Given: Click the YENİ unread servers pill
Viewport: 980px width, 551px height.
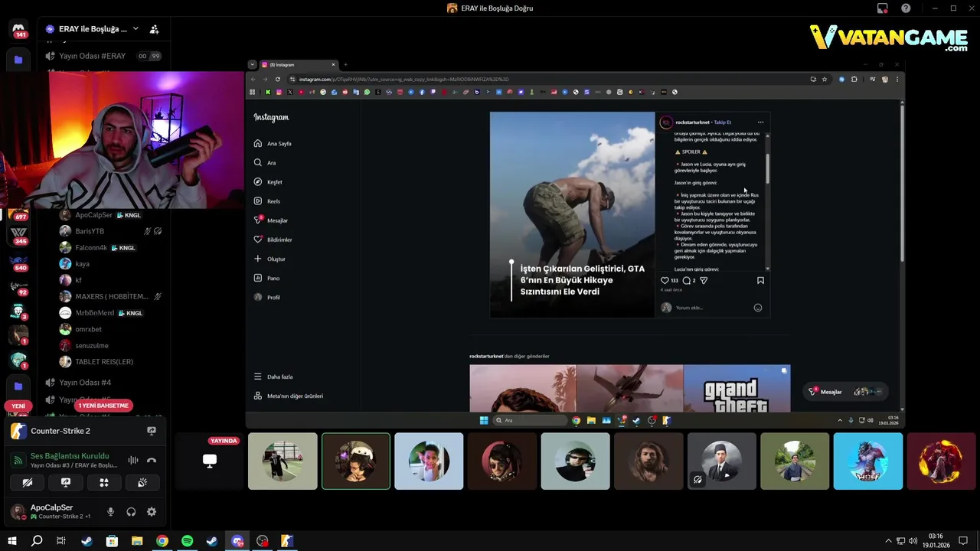Looking at the screenshot, I should [18, 406].
